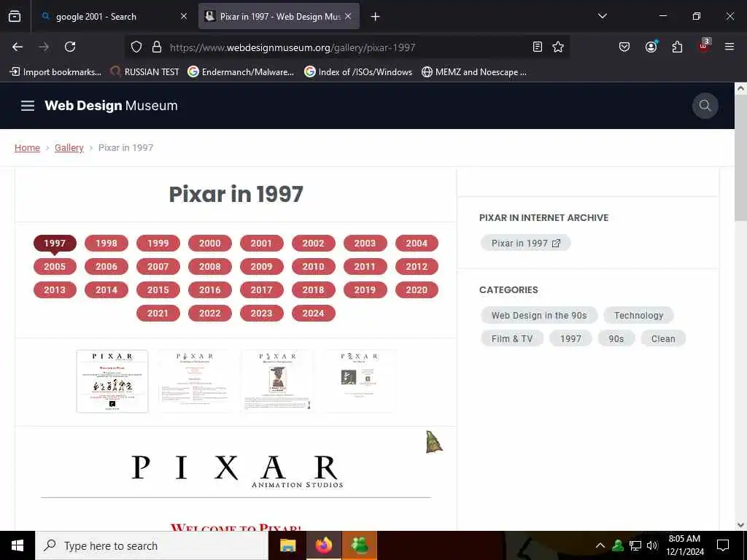Click the forward navigation arrow
Viewport: 747px width, 560px height.
44,47
